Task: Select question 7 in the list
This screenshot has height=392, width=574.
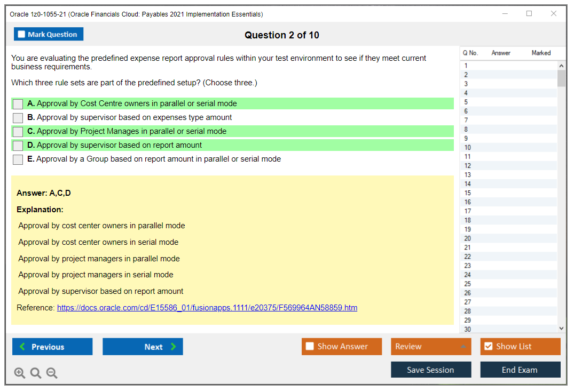Action: (x=508, y=120)
